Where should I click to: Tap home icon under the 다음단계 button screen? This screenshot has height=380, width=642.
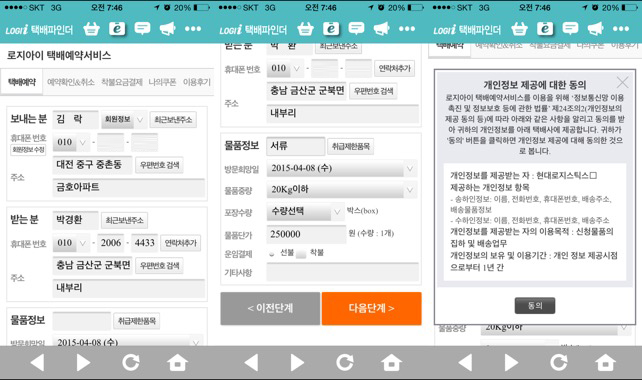(392, 362)
